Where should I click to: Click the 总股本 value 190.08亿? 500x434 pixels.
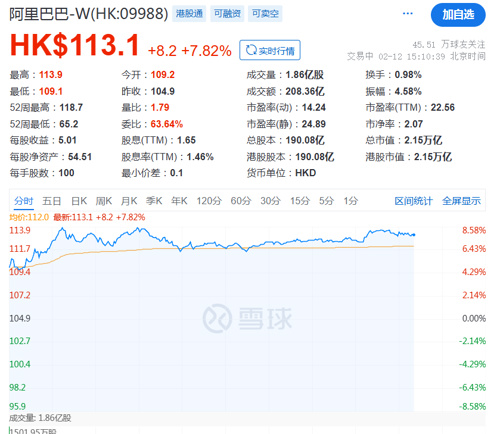pos(305,140)
